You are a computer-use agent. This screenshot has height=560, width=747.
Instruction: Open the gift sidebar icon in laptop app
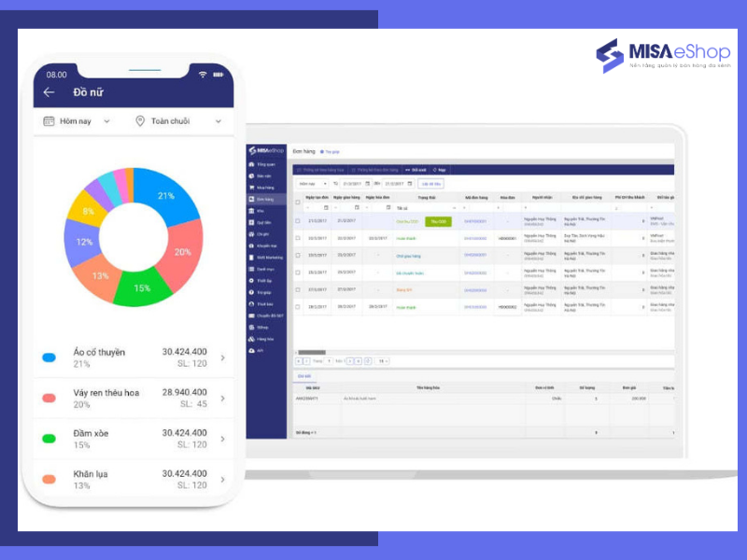[x=251, y=234]
